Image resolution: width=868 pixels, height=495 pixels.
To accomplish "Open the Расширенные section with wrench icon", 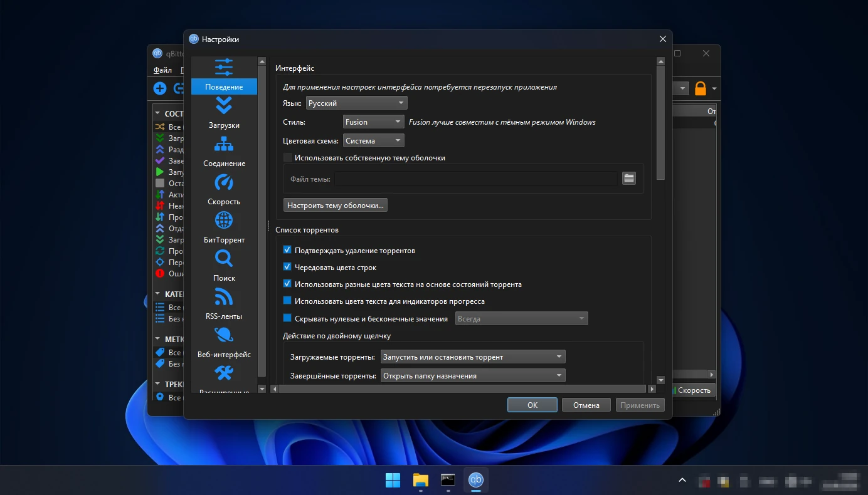I will [224, 378].
